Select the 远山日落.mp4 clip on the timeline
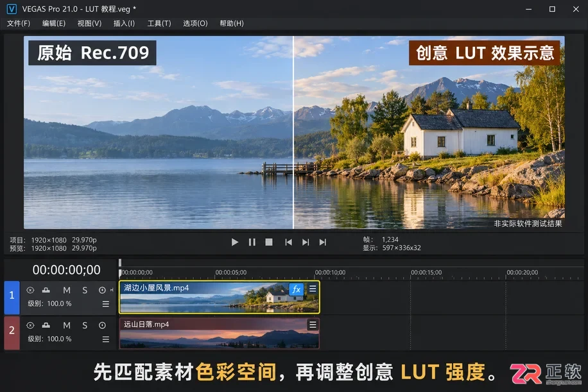This screenshot has width=588, height=392. pyautogui.click(x=220, y=334)
